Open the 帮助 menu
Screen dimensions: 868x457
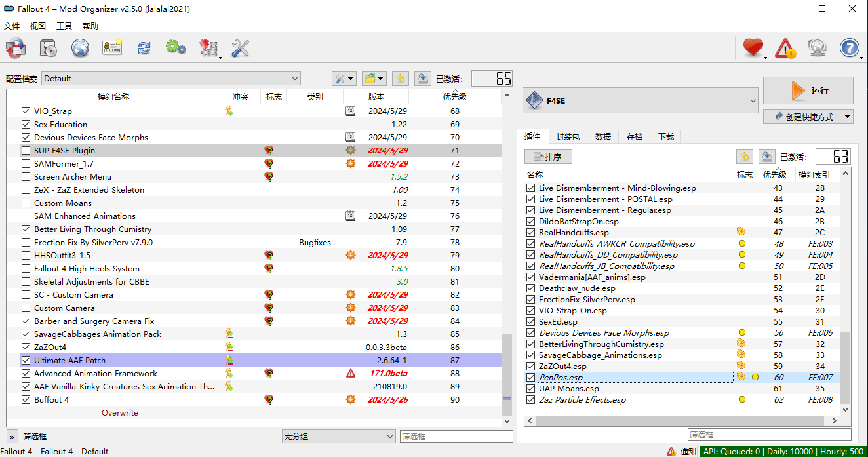pos(90,26)
